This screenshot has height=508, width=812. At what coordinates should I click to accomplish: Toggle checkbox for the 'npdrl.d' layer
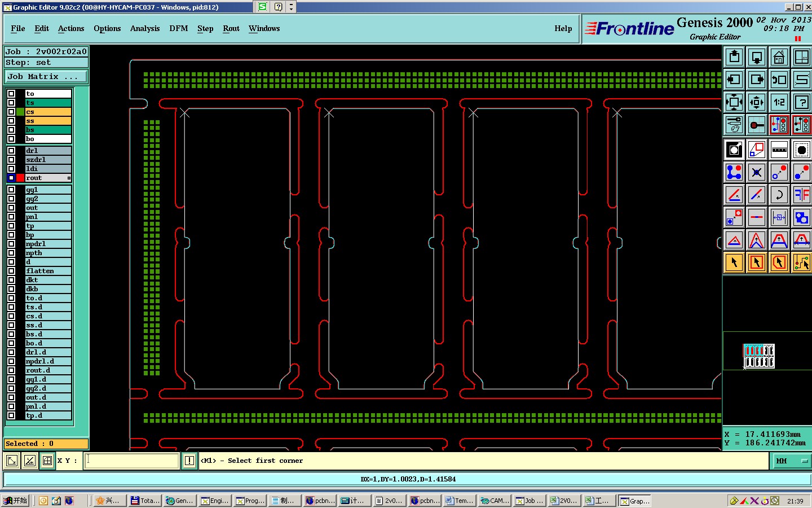tap(11, 361)
